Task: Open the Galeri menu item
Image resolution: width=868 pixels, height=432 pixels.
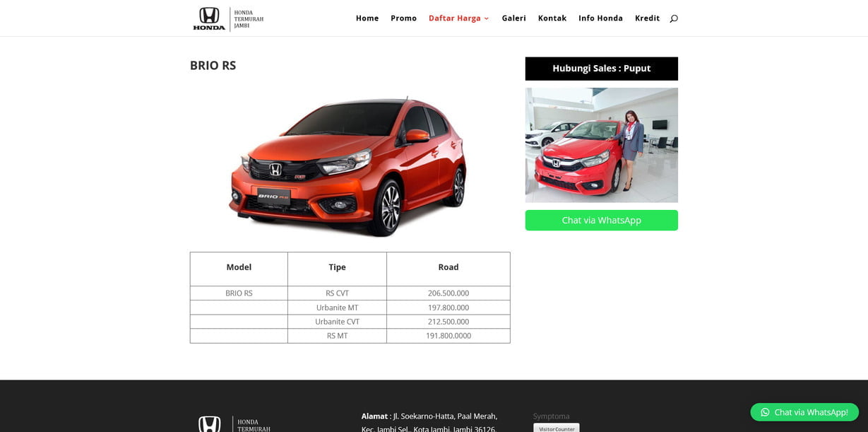Action: [x=514, y=18]
